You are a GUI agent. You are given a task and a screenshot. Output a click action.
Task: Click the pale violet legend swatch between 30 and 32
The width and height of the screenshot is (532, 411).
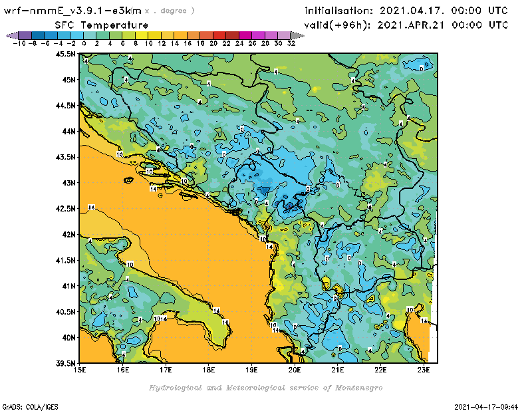(285, 35)
